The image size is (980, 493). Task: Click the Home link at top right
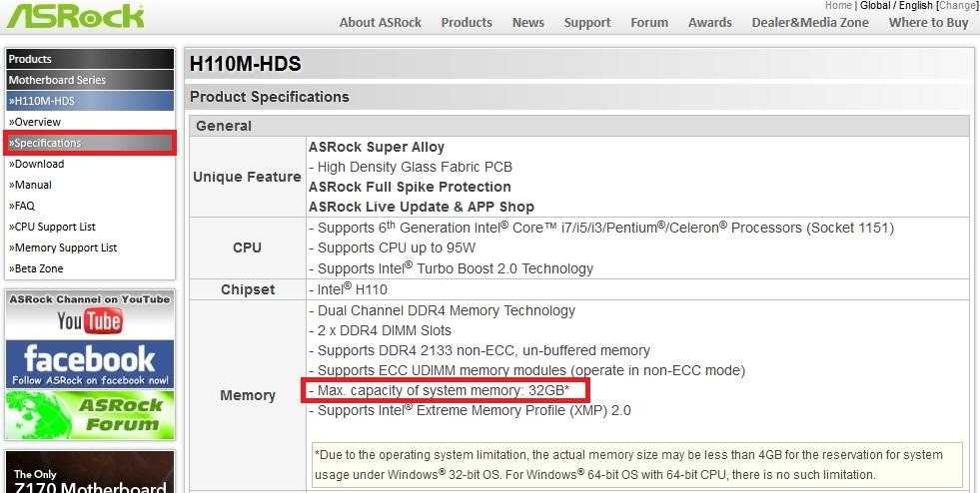coord(838,6)
